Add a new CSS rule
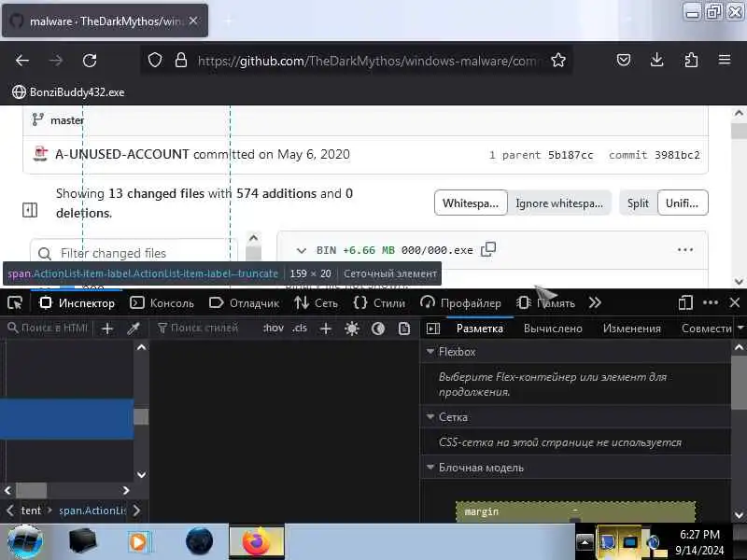The height and width of the screenshot is (560, 747). (326, 329)
